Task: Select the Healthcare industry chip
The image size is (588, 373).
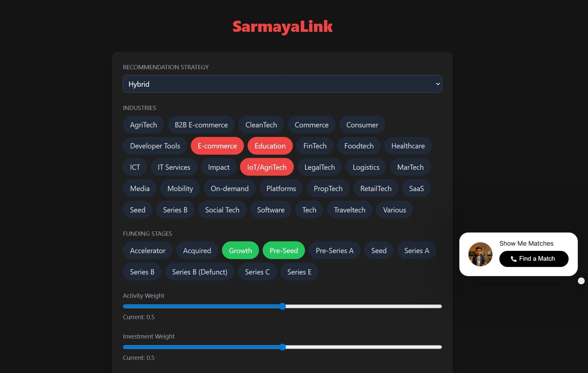Action: tap(408, 146)
